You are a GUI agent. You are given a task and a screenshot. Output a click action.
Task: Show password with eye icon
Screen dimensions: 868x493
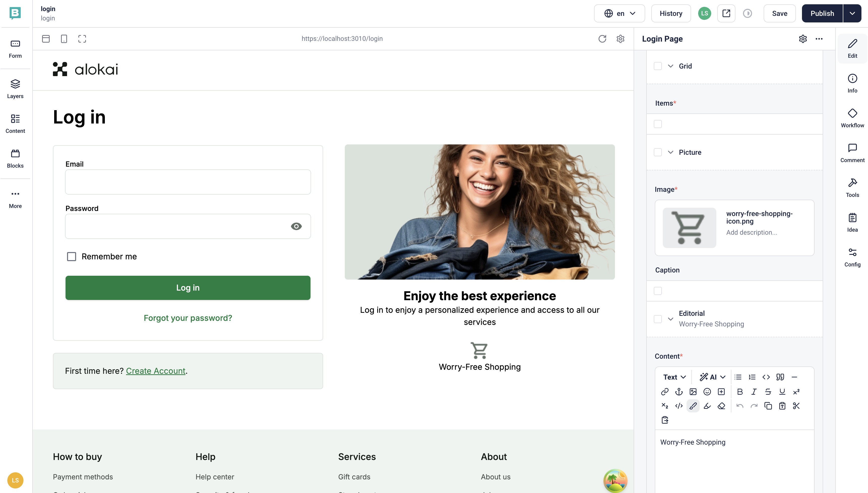[296, 226]
